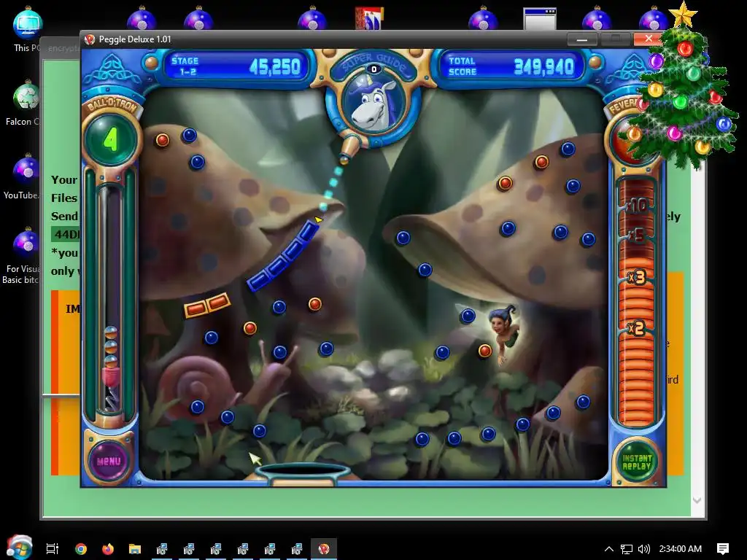
Task: Click the x3 fever multiplier marker
Action: [x=636, y=276]
